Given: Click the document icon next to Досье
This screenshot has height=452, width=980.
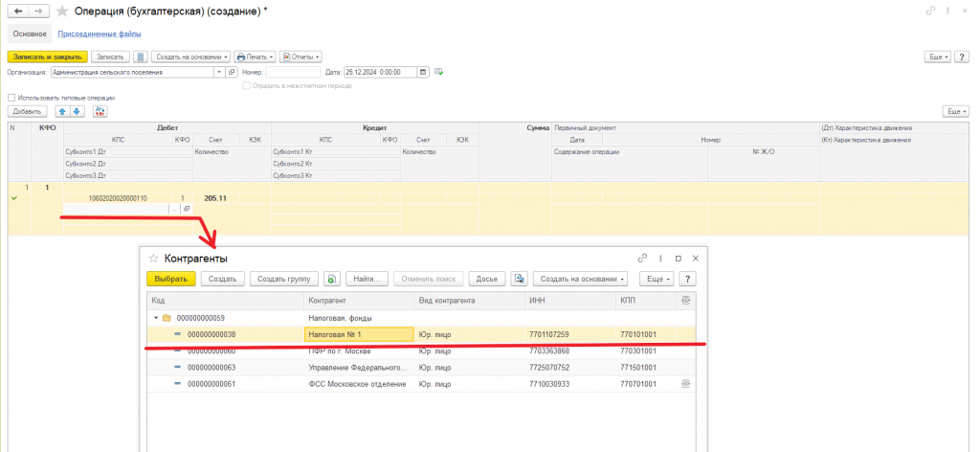Looking at the screenshot, I should (520, 279).
